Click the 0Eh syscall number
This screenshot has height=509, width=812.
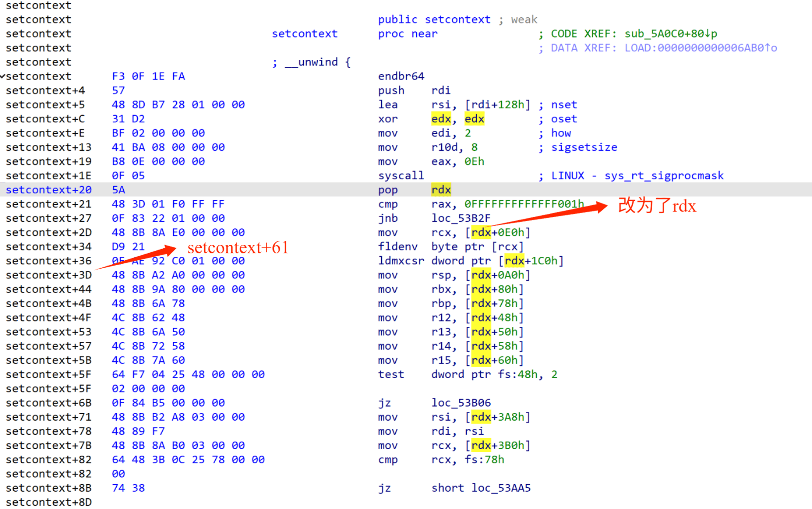coord(474,161)
